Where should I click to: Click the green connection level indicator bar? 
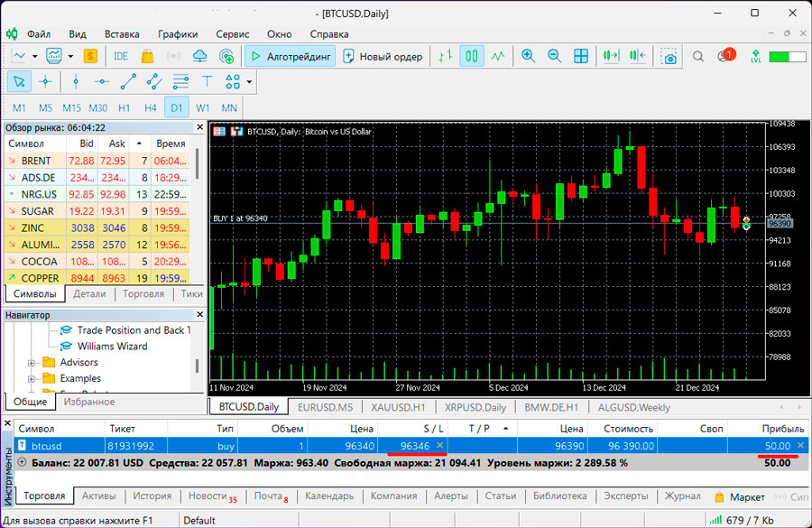(x=787, y=57)
